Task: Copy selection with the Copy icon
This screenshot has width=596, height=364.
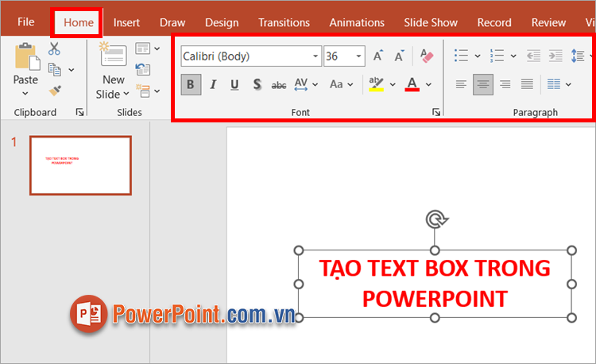Action: [54, 69]
